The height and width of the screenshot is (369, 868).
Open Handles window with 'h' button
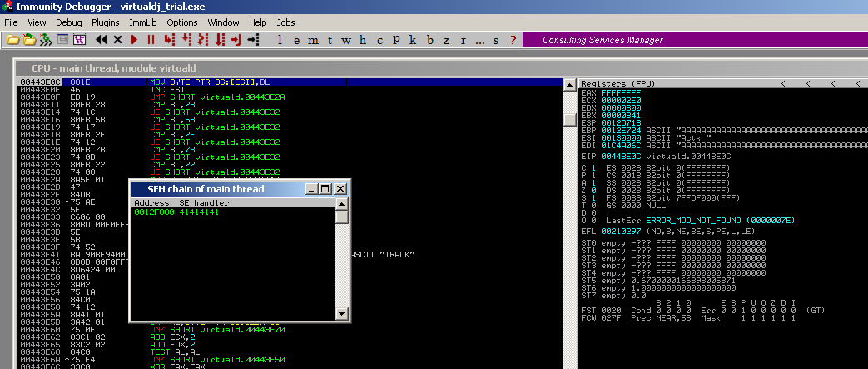tap(363, 40)
